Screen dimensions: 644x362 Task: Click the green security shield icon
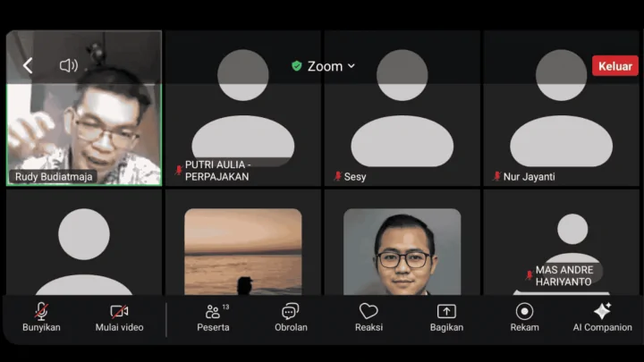[x=297, y=66]
